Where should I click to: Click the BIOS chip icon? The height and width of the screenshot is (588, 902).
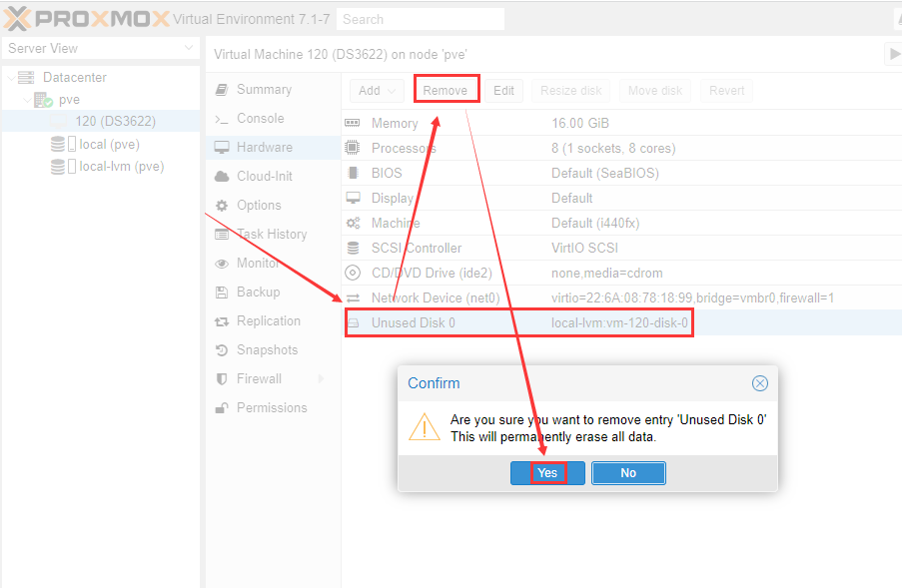354,173
